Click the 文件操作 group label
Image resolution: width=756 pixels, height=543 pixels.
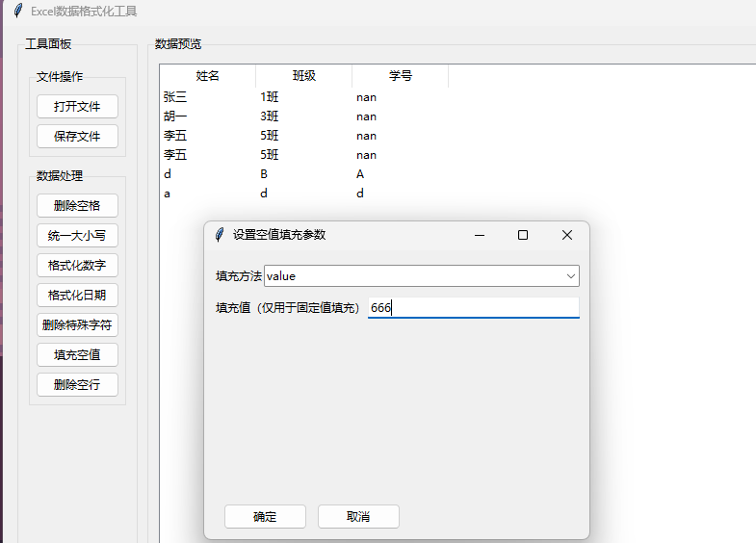point(60,77)
